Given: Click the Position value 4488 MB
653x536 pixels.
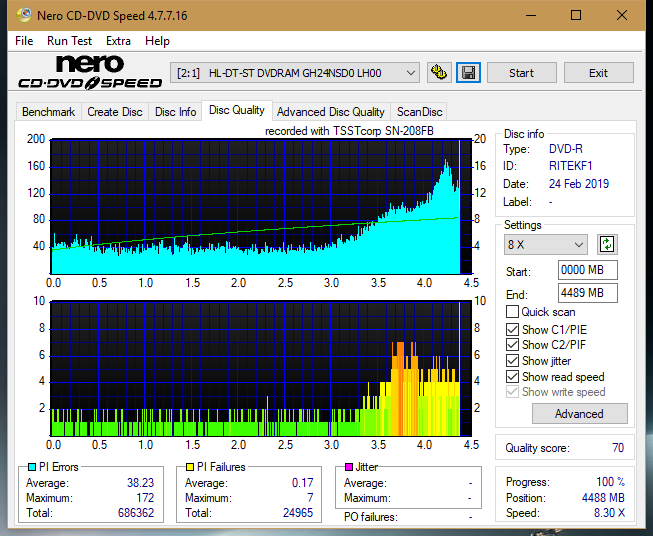Looking at the screenshot, I should tap(603, 497).
